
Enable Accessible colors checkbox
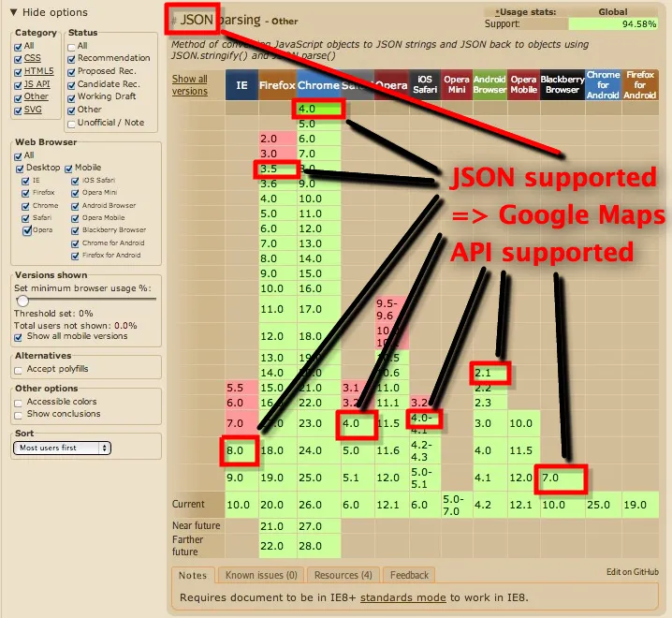(x=18, y=404)
